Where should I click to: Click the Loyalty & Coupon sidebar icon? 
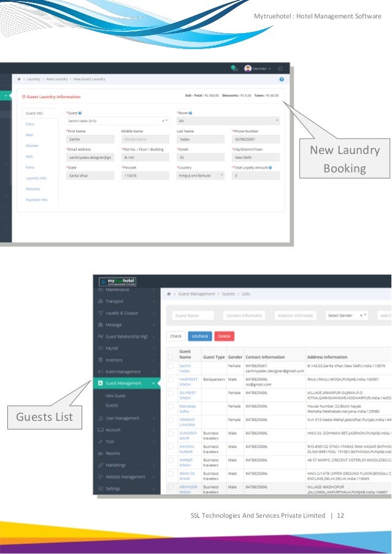100,313
